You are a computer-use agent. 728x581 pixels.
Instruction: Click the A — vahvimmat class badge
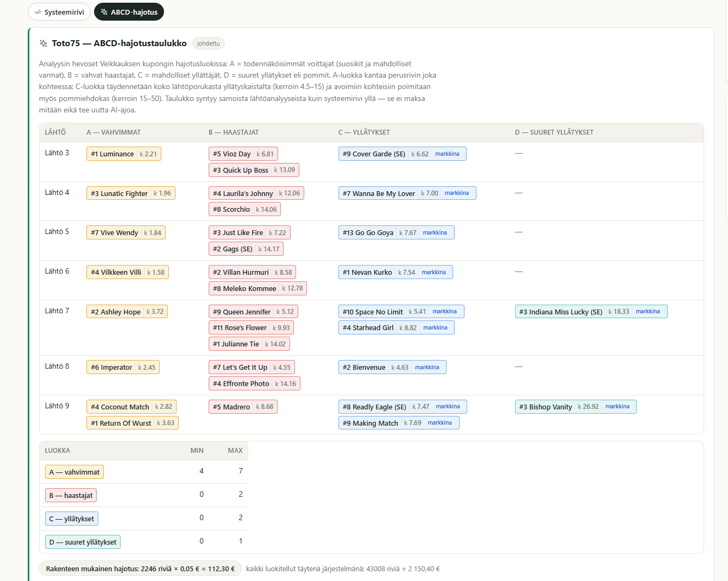coord(74,472)
